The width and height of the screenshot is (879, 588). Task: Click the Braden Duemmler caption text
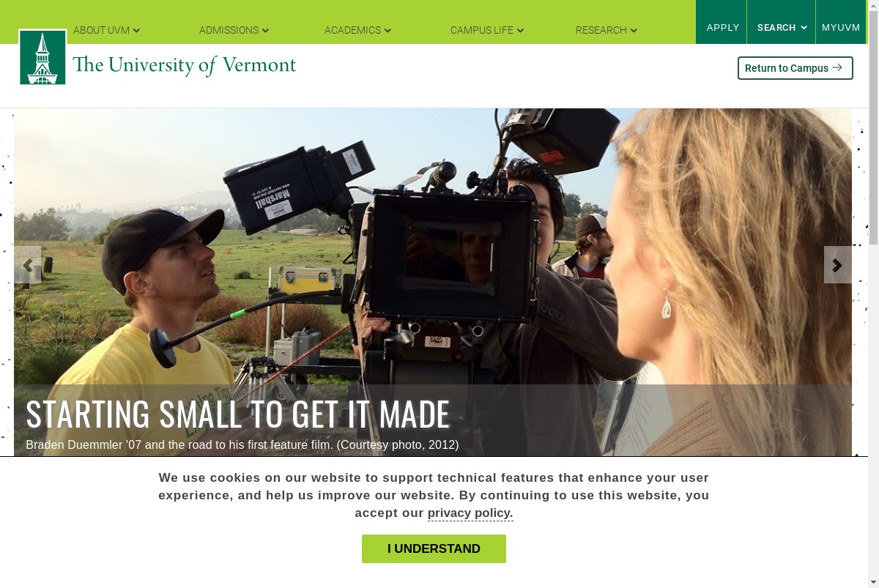[x=242, y=444]
